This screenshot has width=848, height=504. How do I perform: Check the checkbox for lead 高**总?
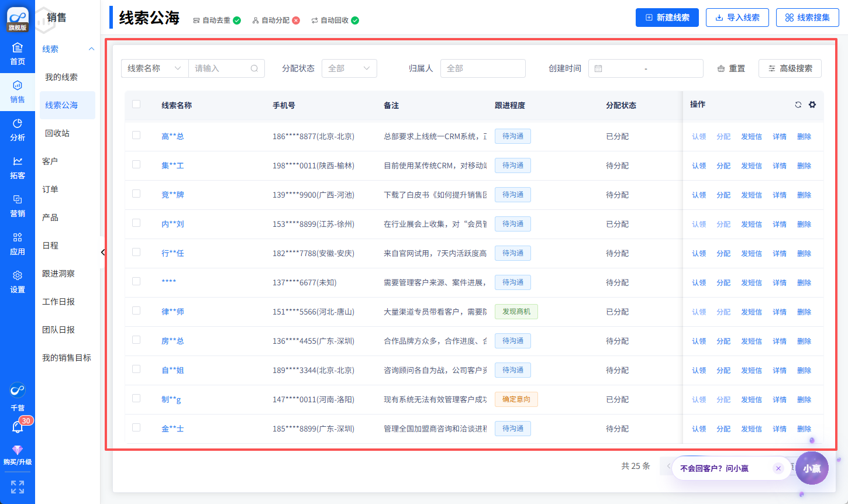point(136,136)
